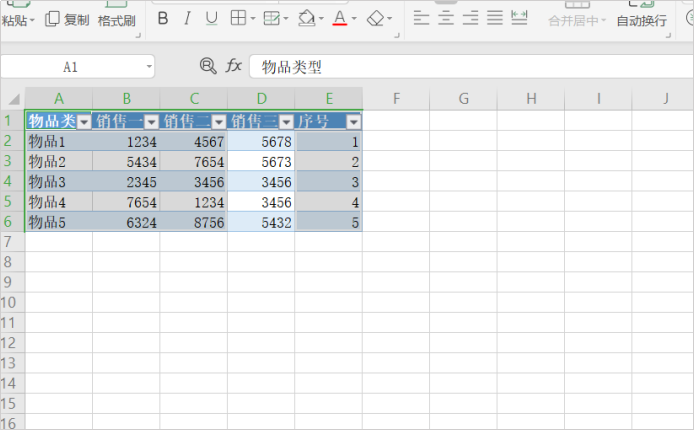This screenshot has width=695, height=431.
Task: Click formula bar containing 物品类型
Action: coord(472,67)
